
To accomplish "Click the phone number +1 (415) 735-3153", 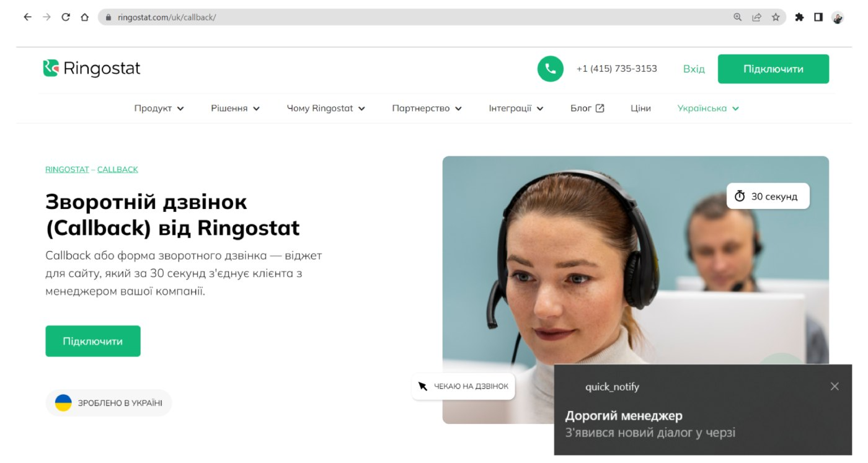I will point(617,69).
